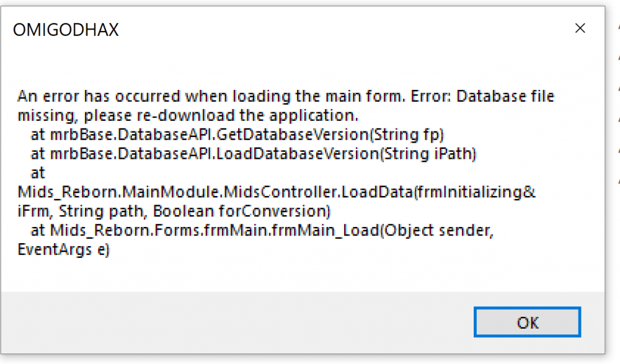The height and width of the screenshot is (364, 620).
Task: Close the OMIGODHAX error dialog
Action: click(x=580, y=28)
